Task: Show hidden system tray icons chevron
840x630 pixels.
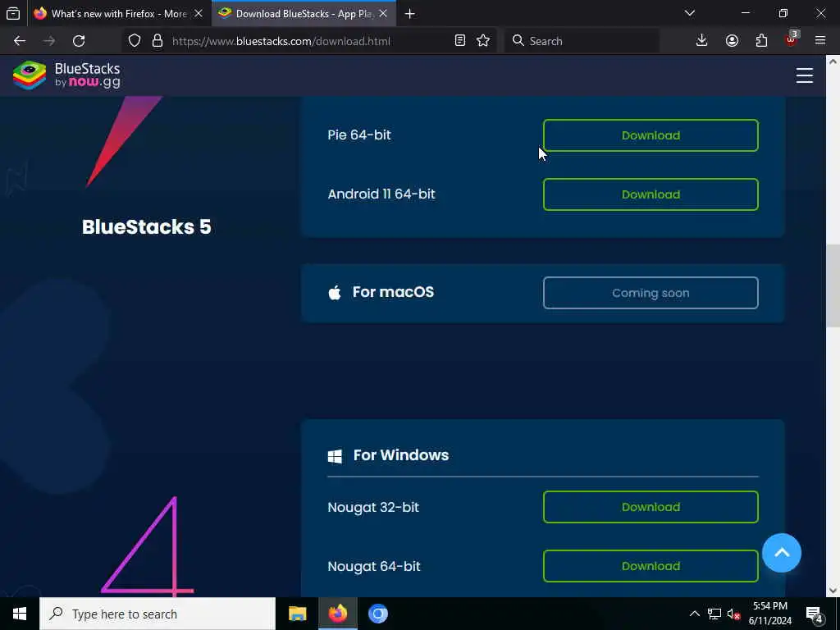Action: (x=694, y=614)
